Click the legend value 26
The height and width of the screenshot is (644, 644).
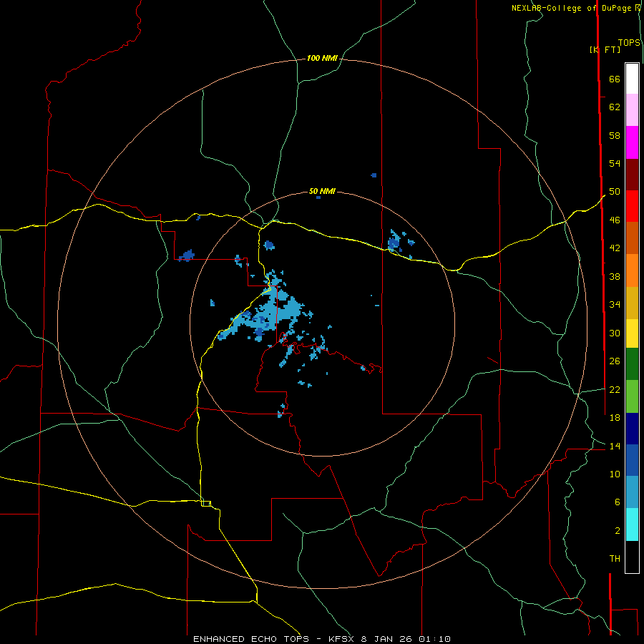pyautogui.click(x=615, y=361)
